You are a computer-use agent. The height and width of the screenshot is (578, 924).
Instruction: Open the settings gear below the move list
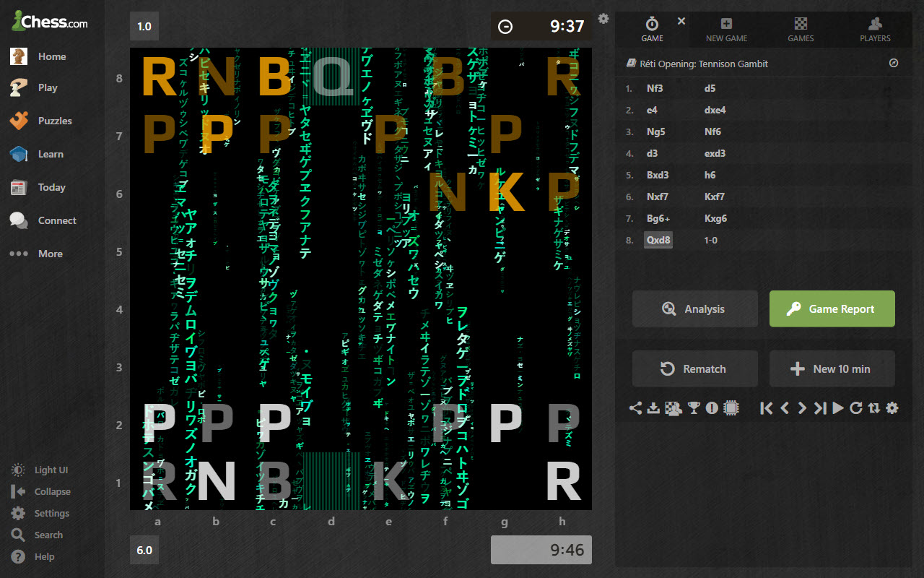click(x=892, y=408)
